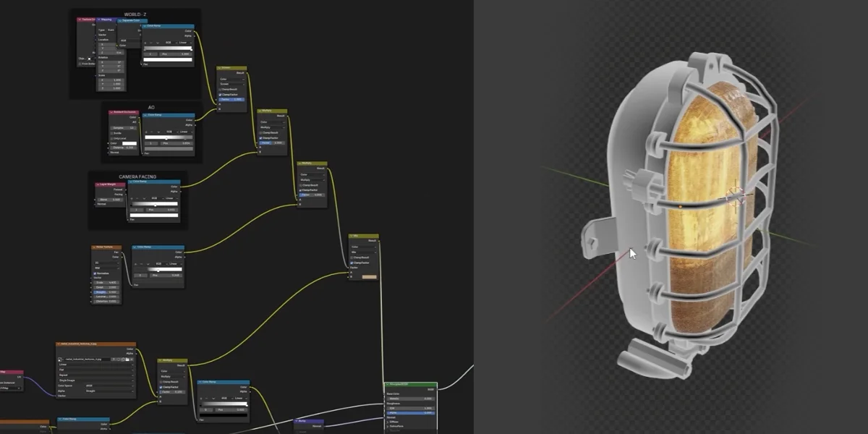Open the Linear interpolation dropdown on the WORLD-Z ramp
868x434 pixels.
point(183,43)
